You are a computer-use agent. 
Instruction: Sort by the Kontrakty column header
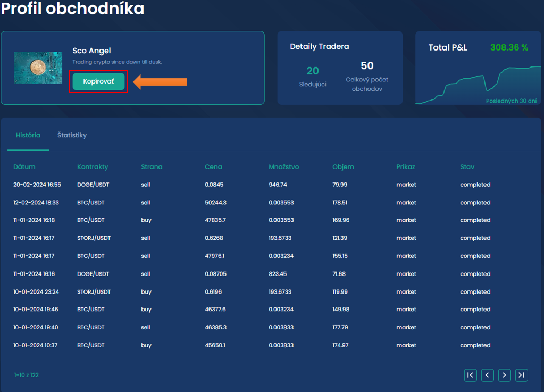(x=93, y=166)
